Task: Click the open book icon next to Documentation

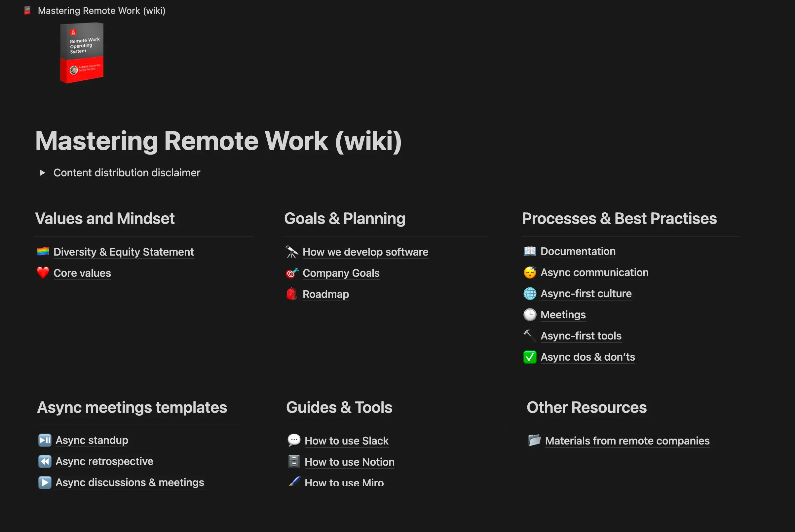Action: click(x=530, y=251)
